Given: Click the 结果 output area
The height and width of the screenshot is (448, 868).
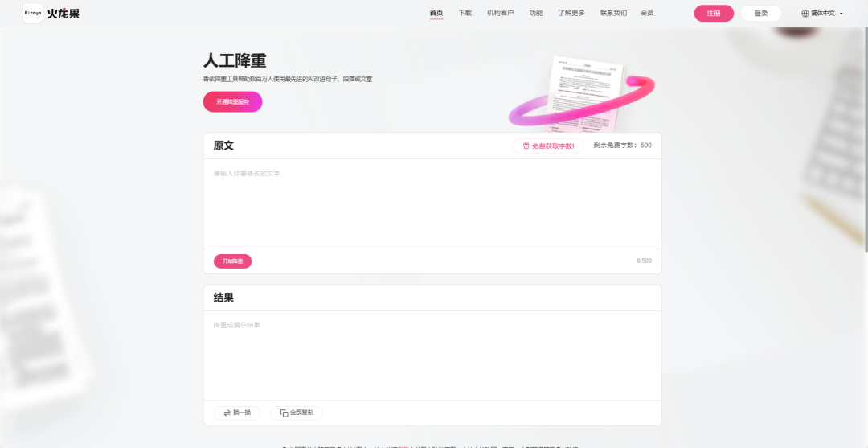Looking at the screenshot, I should pos(432,355).
